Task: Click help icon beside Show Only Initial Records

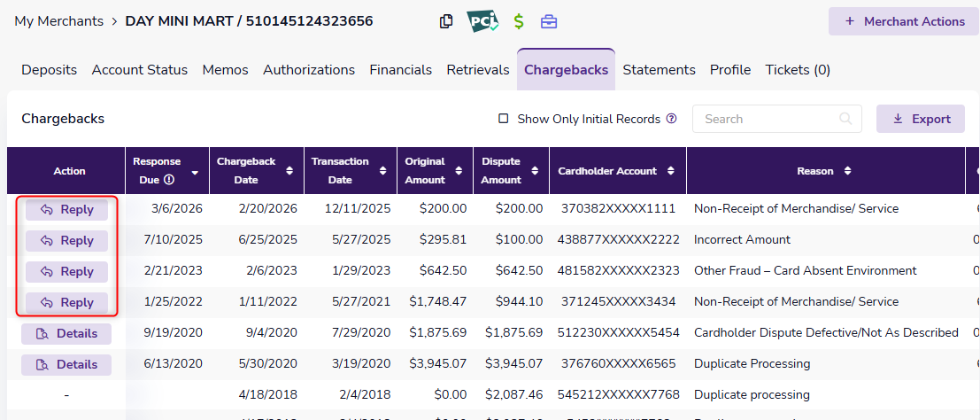Action: pos(671,119)
